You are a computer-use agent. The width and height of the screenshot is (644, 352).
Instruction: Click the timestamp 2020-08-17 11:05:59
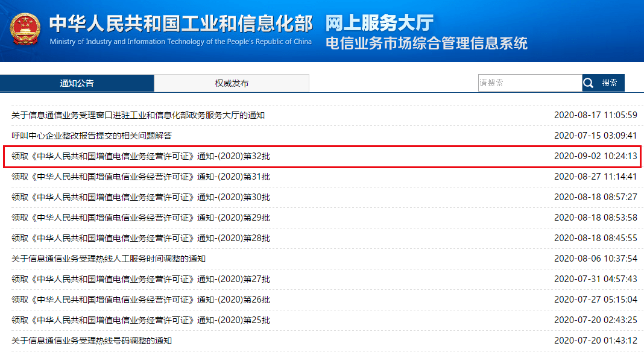[596, 115]
